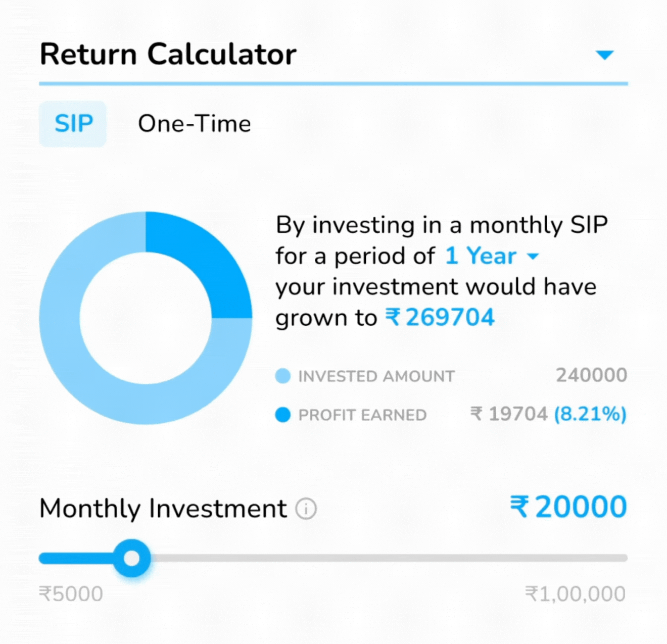Click the ₹20000 monthly investment amount

click(568, 507)
